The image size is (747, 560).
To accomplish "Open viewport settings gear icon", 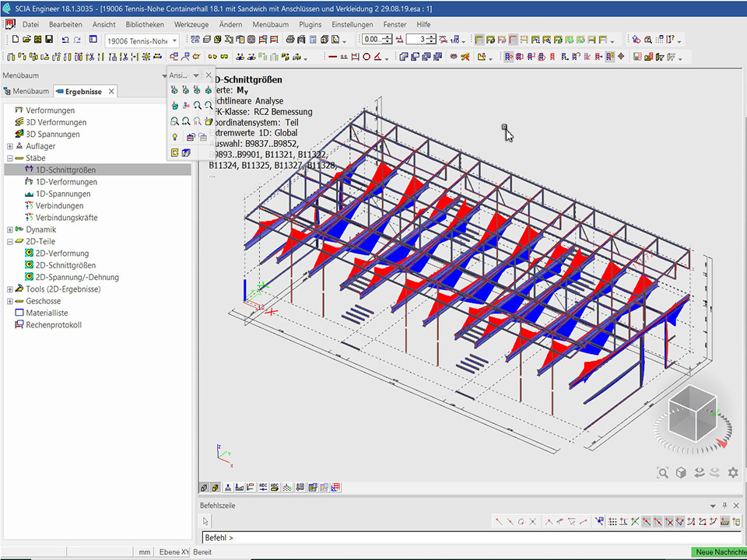I will [733, 472].
